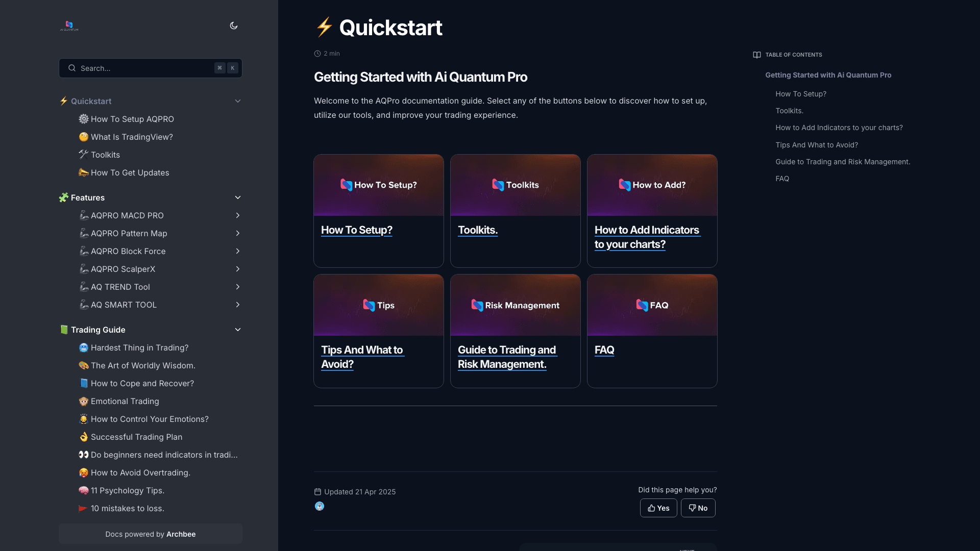The width and height of the screenshot is (980, 551).
Task: Click the thumbs-up icon in feedback area
Action: point(651,508)
